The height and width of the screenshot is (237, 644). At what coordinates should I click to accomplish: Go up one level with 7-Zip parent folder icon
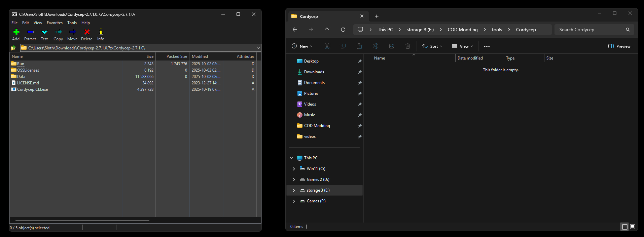click(13, 48)
